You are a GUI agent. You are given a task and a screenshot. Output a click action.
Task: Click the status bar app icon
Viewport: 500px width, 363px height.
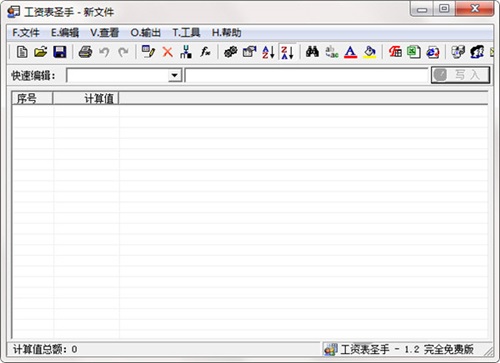coord(330,349)
